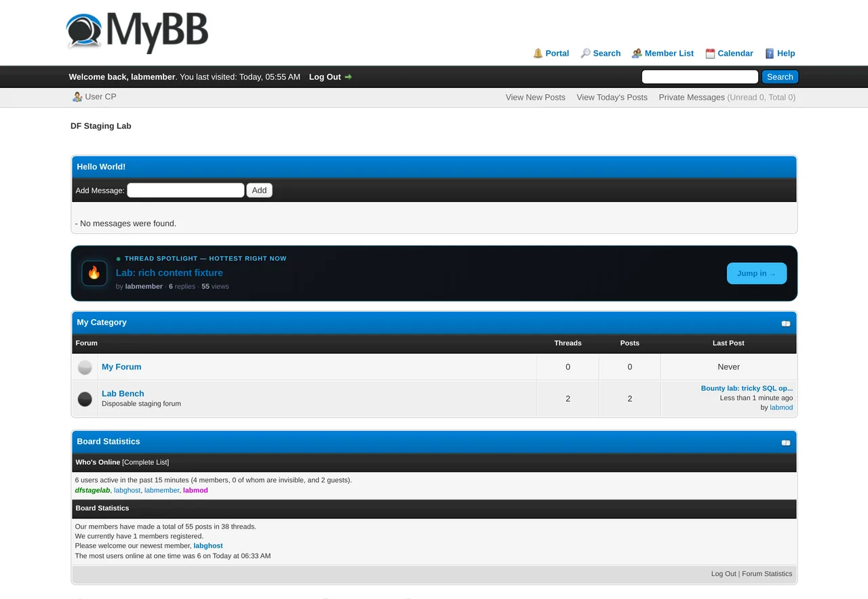Open labmod profile in Last Post column

(x=781, y=408)
